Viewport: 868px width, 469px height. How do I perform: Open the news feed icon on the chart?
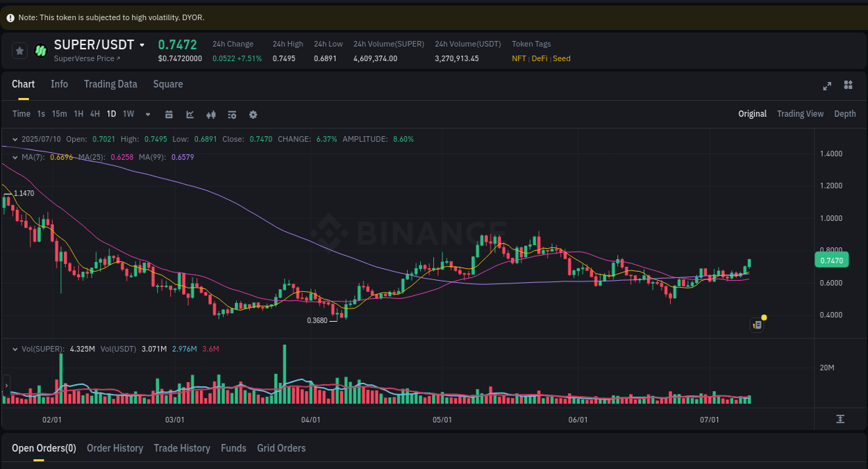coord(757,324)
